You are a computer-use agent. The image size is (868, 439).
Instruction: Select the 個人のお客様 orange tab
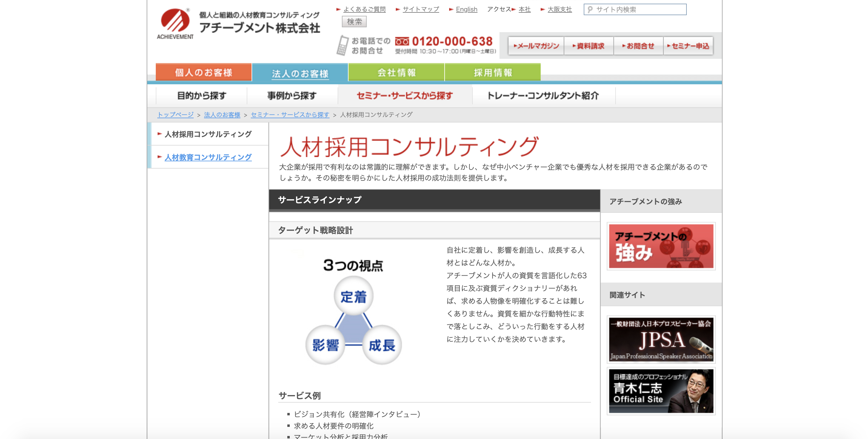pyautogui.click(x=204, y=72)
